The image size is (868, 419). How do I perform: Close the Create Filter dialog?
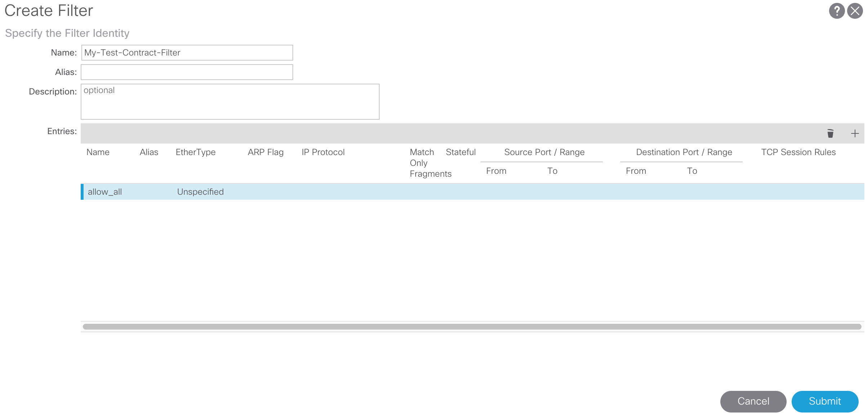click(x=855, y=11)
